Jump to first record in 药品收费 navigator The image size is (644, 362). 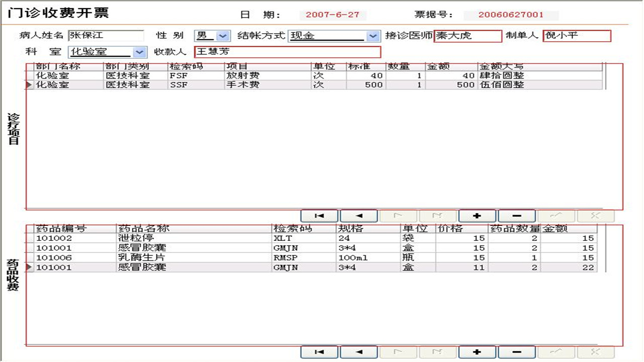coord(319,352)
